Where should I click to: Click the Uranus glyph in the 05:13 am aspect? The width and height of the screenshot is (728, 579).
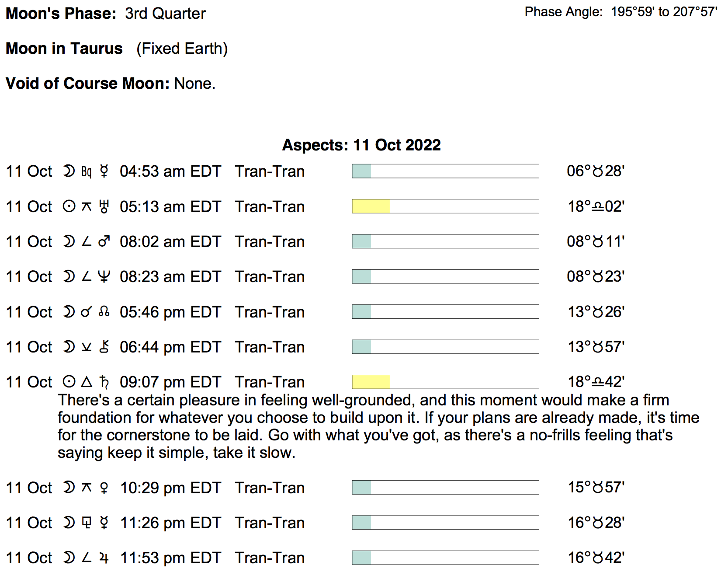pos(104,206)
